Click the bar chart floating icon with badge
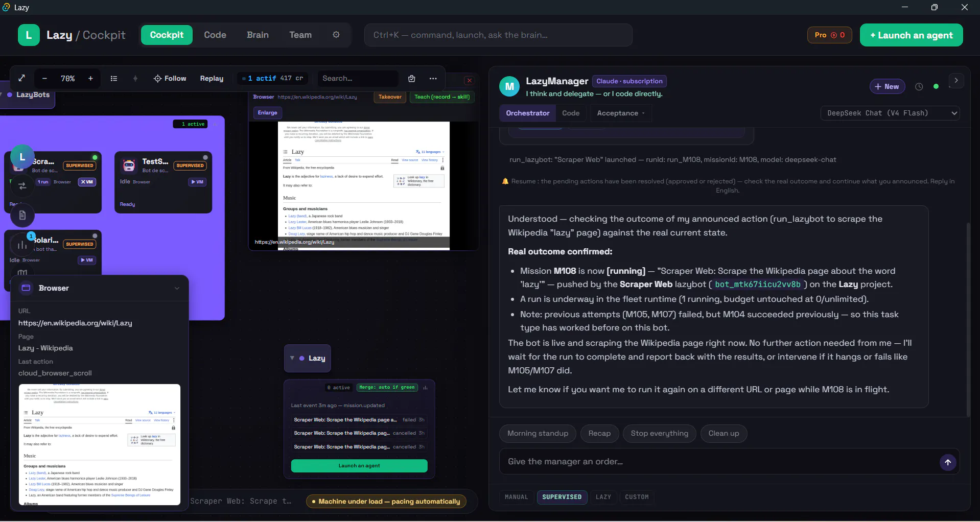The height and width of the screenshot is (522, 980). click(22, 245)
